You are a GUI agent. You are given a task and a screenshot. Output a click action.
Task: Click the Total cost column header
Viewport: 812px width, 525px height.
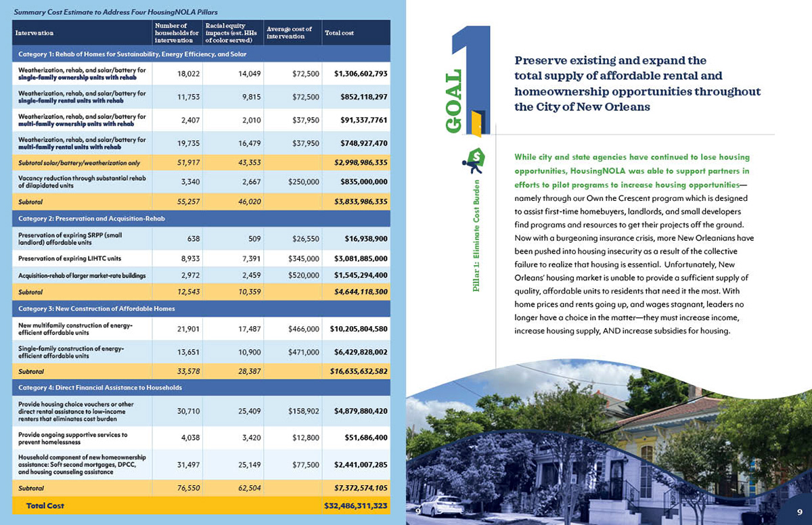click(339, 33)
